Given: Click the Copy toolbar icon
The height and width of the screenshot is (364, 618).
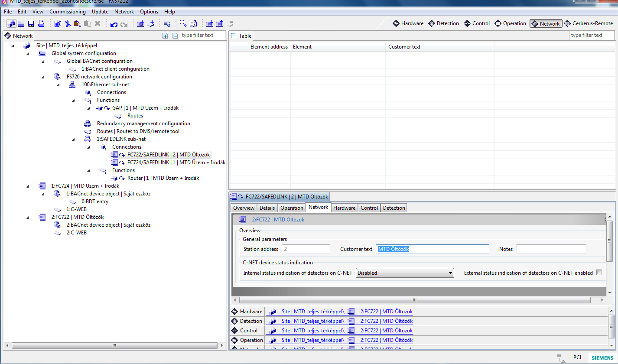Looking at the screenshot, I should click(58, 24).
